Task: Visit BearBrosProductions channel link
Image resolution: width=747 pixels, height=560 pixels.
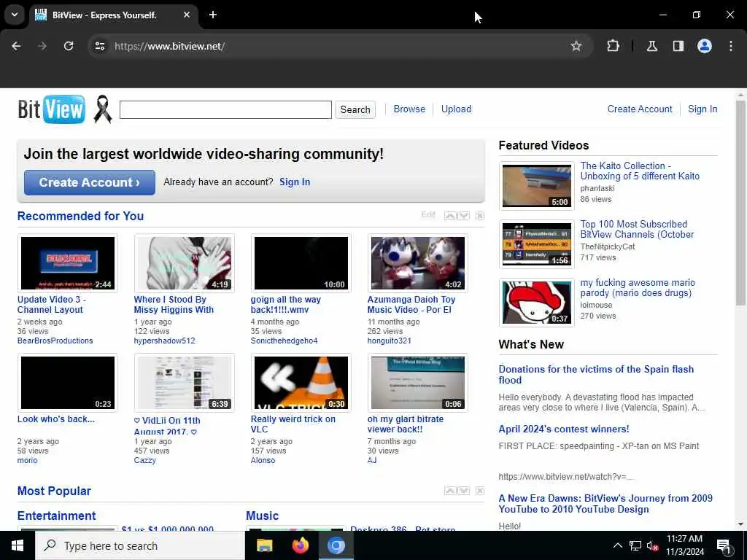Action: (55, 341)
